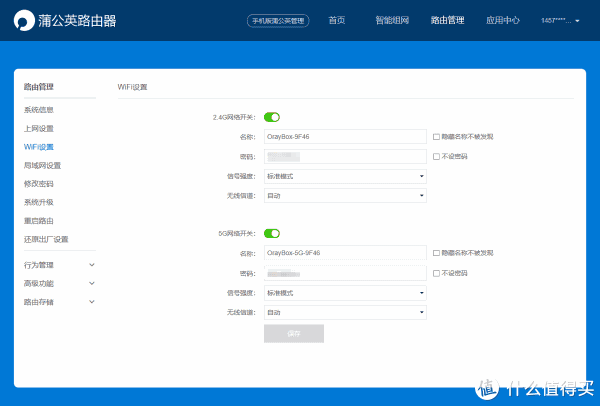This screenshot has width=600, height=406.
Task: Expand 行为管理 section chevron
Action: pos(92,265)
